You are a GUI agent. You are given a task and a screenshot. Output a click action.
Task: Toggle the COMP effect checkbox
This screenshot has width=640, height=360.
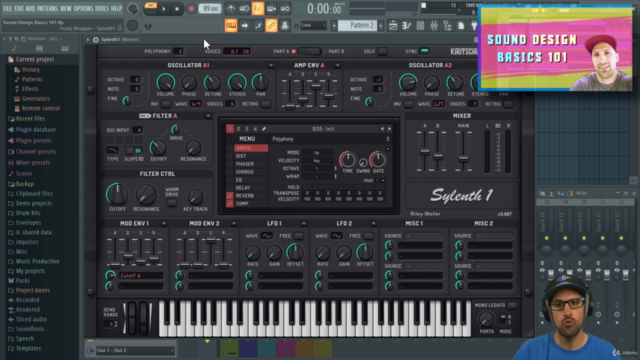(230, 204)
